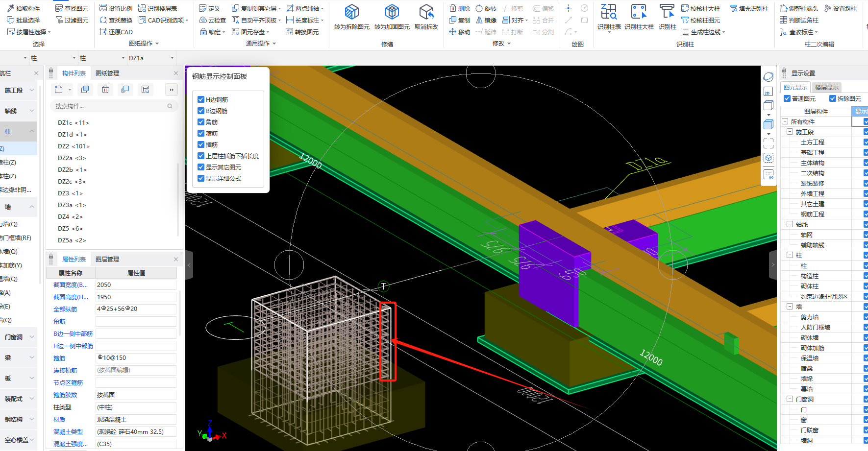Image resolution: width=868 pixels, height=451 pixels.
Task: Open 查找图元 find element tool
Action: pos(72,8)
